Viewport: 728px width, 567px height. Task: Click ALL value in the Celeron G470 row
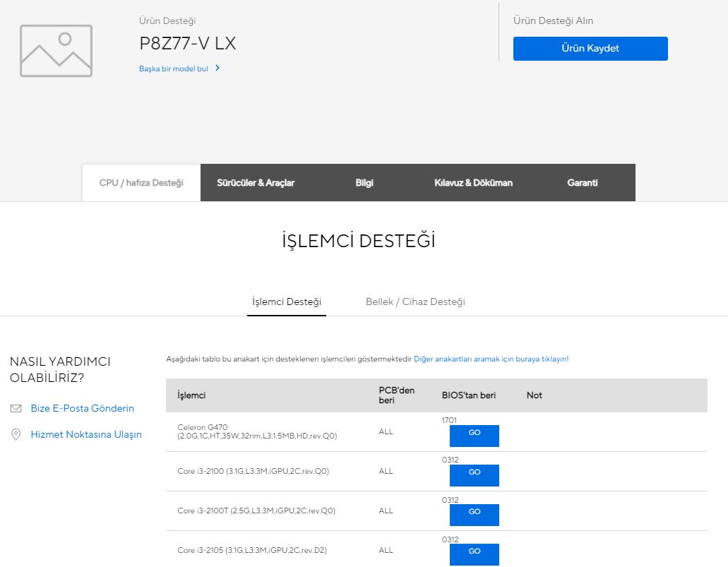(x=386, y=431)
